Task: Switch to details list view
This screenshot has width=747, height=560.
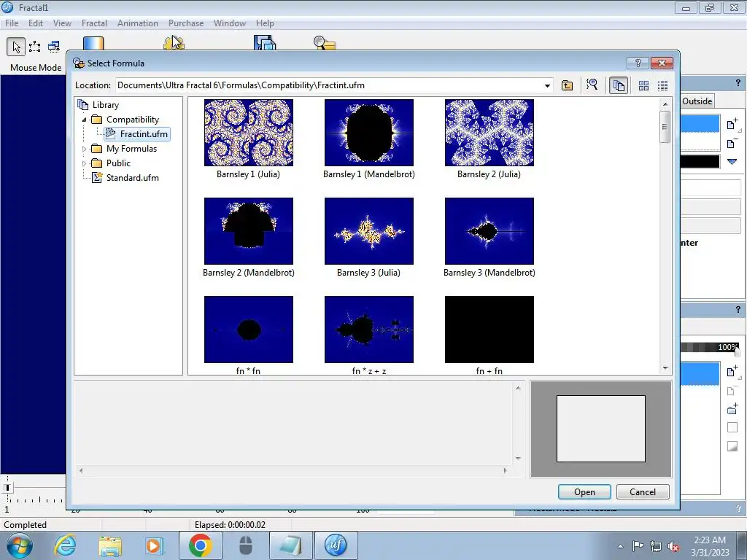Action: point(662,85)
